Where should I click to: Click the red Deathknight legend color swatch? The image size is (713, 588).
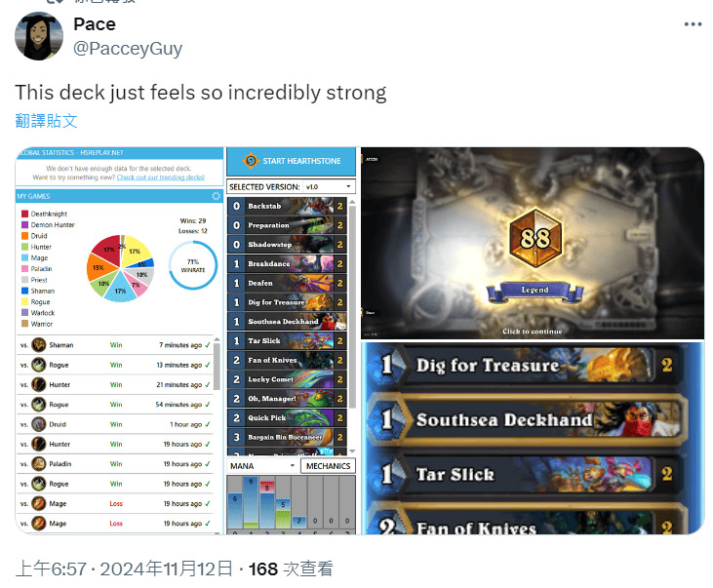coord(25,214)
